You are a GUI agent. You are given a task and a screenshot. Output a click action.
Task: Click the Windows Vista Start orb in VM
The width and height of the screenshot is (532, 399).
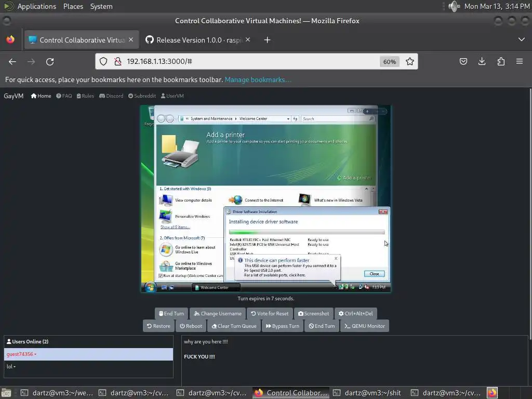150,287
